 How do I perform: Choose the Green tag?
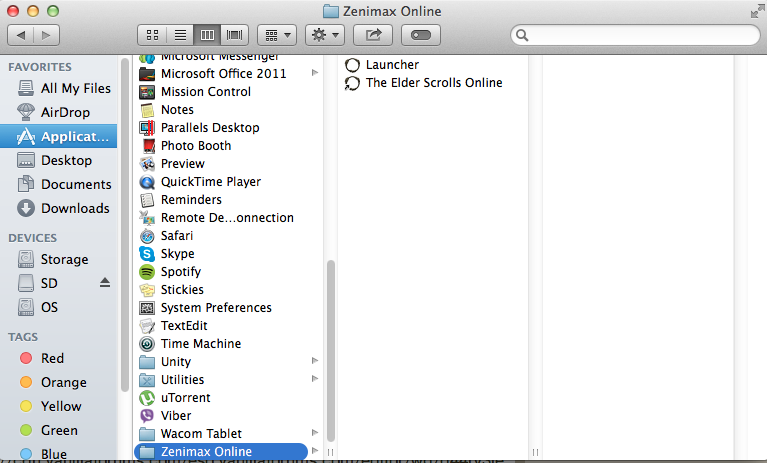pyautogui.click(x=59, y=430)
